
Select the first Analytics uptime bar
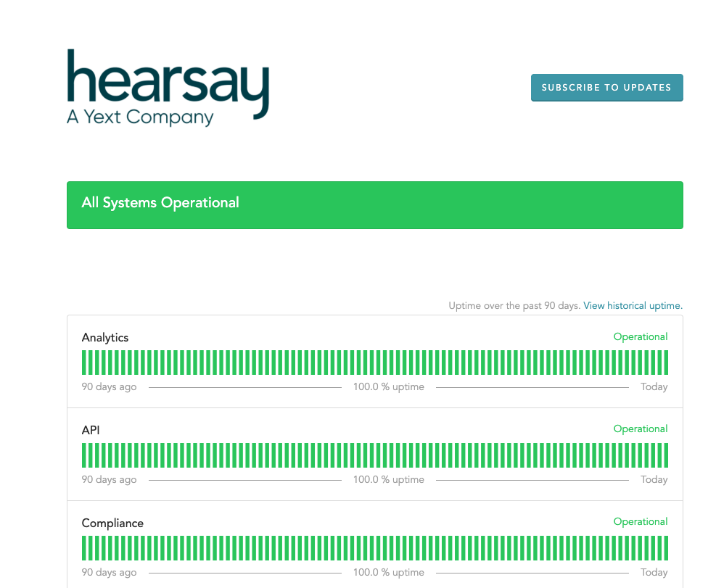pyautogui.click(x=84, y=363)
